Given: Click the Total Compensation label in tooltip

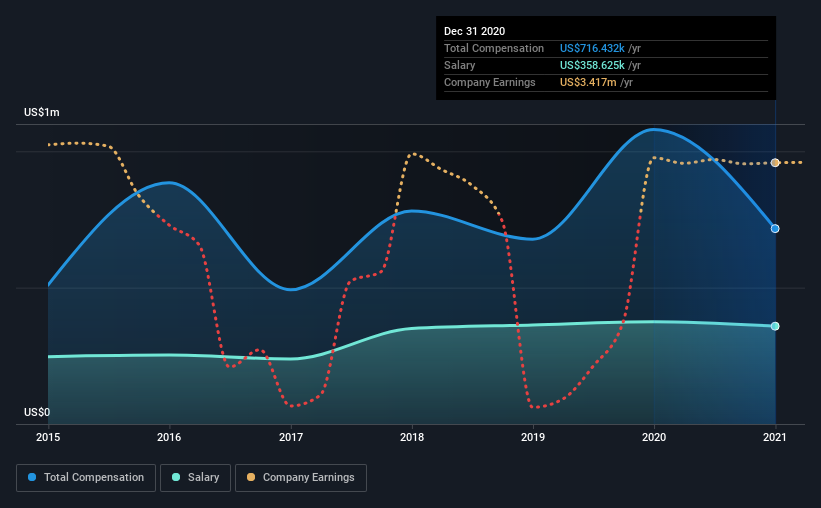Looking at the screenshot, I should tap(494, 48).
